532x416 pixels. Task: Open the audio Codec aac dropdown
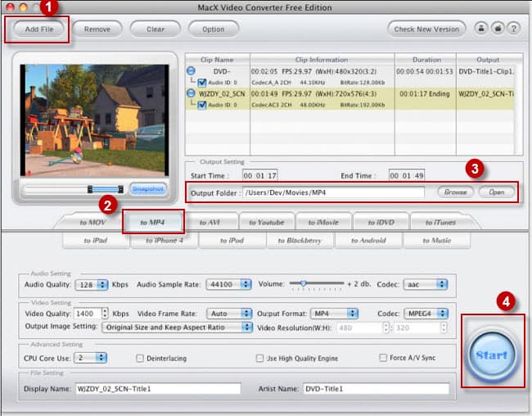click(x=426, y=284)
